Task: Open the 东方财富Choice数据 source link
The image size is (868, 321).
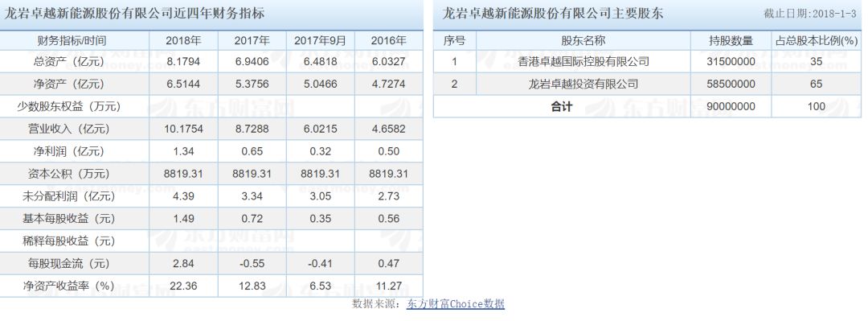Action: click(455, 304)
